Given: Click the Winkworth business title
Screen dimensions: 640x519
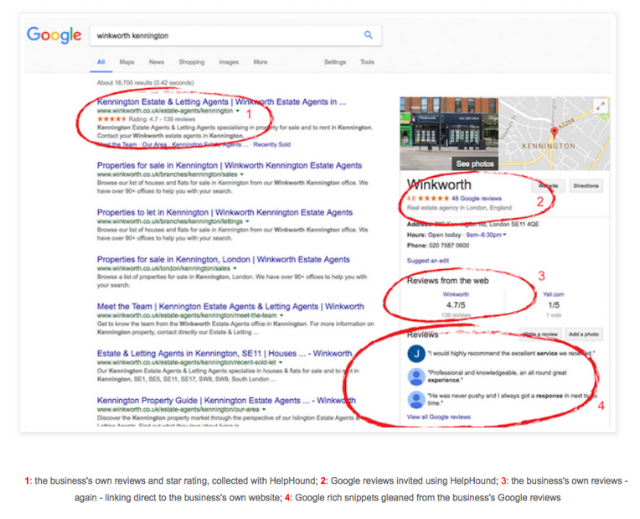Looking at the screenshot, I should 439,185.
